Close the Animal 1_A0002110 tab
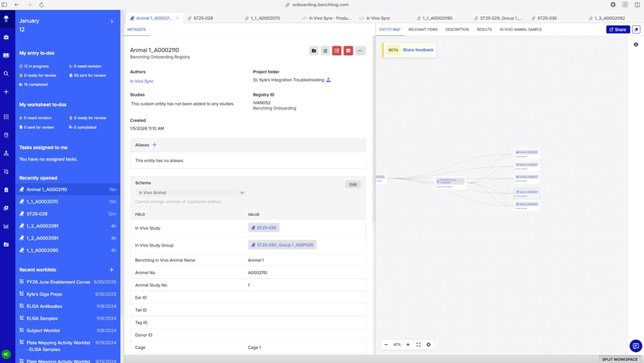 coord(177,18)
